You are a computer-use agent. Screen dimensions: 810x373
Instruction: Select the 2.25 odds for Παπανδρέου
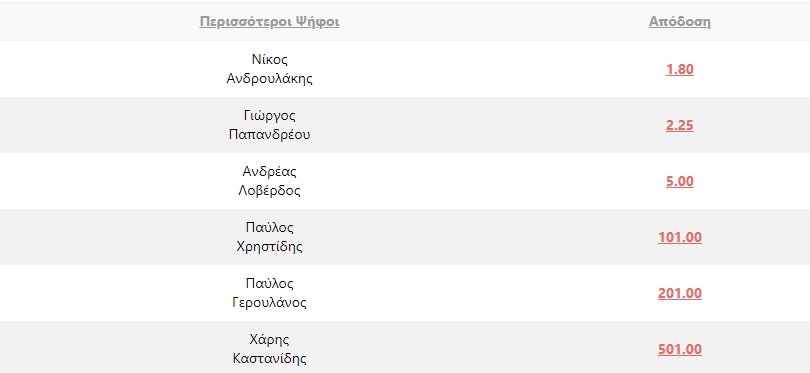click(x=679, y=126)
